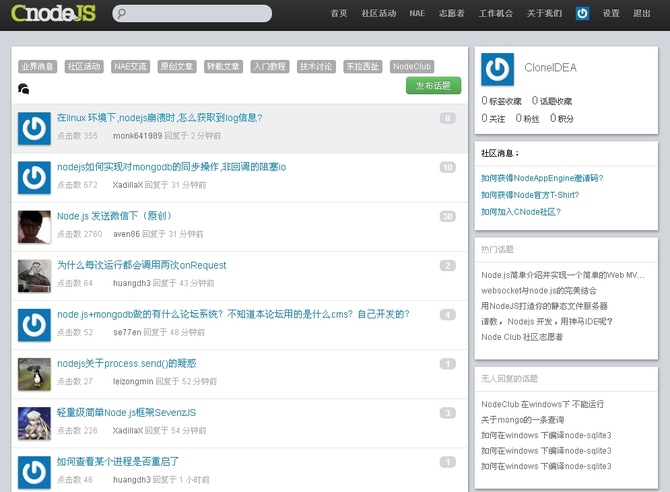Open topic nodejs如何实现对mongodb的同步操作
670x492 pixels.
point(171,167)
